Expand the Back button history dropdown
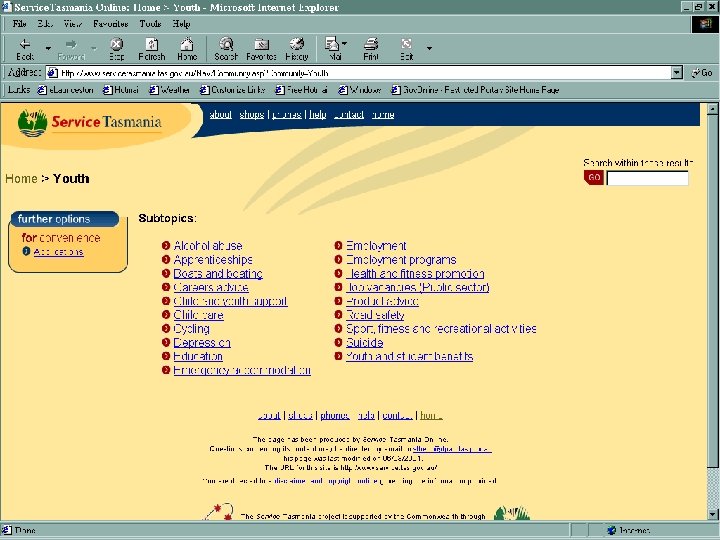 click(x=48, y=48)
